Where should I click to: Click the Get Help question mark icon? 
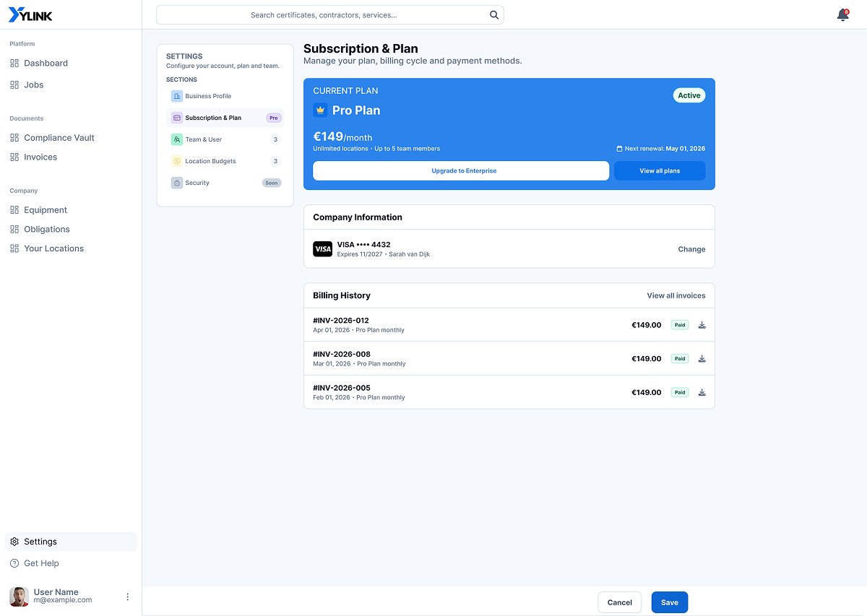tap(14, 563)
